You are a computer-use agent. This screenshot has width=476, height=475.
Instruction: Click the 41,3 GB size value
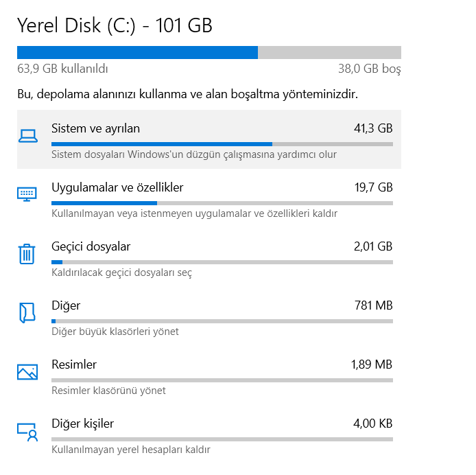pos(372,128)
